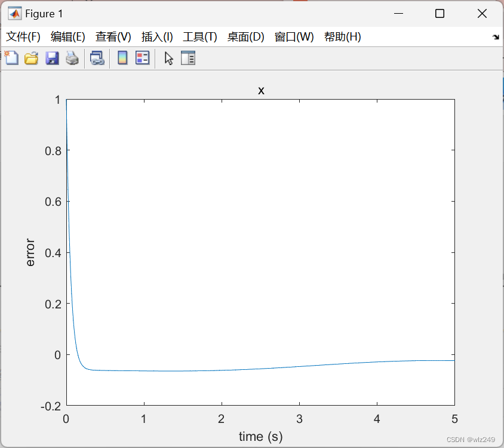
Task: Click the y-axis label "error"
Action: tap(30, 252)
